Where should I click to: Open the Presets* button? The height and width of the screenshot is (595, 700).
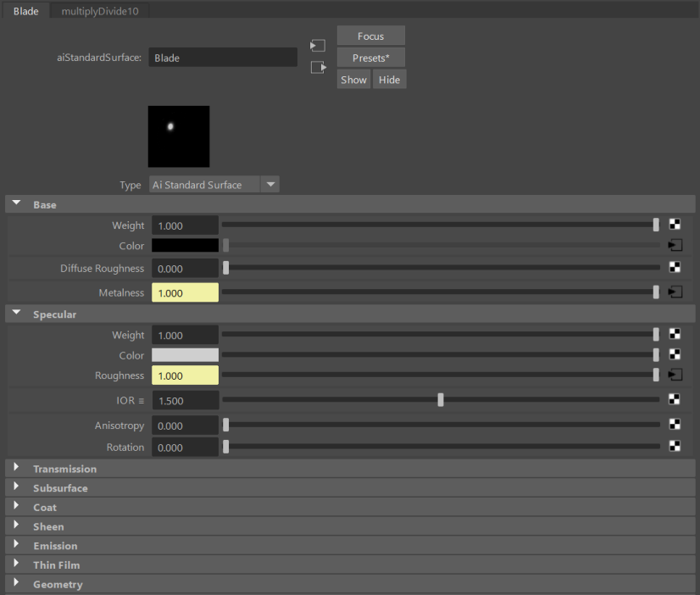coord(370,58)
